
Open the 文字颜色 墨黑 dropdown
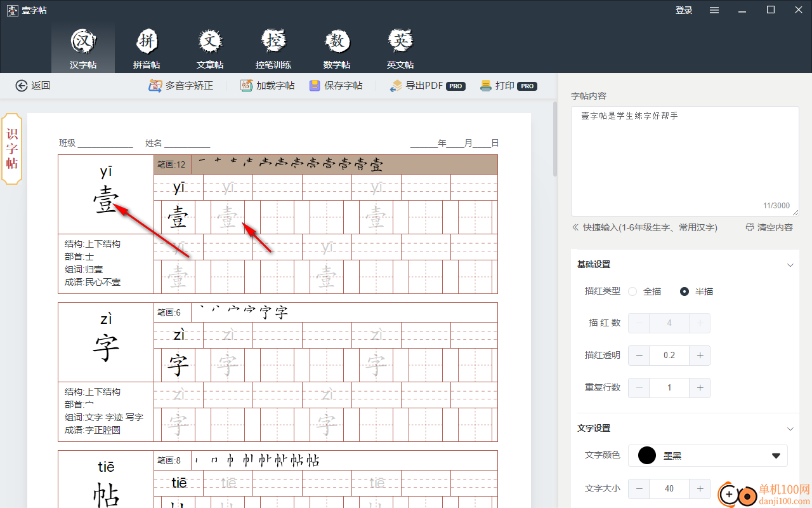coord(708,455)
